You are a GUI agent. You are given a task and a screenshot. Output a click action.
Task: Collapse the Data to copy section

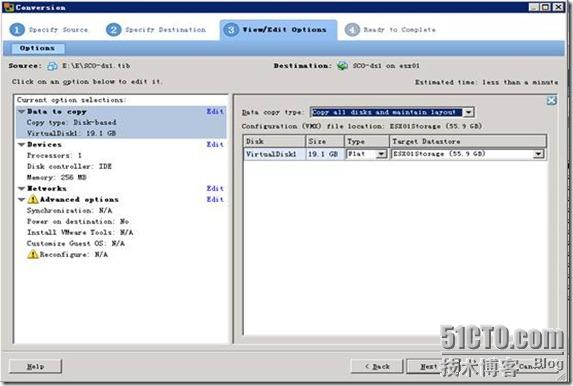click(22, 111)
